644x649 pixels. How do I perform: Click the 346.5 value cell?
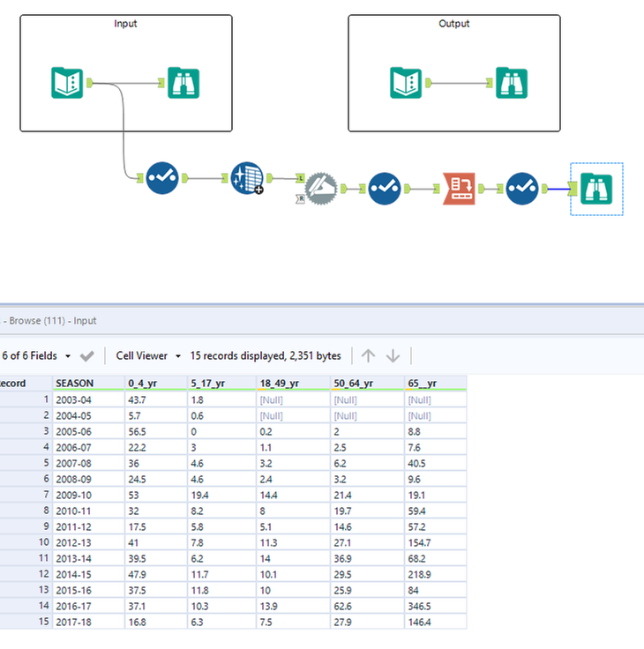(436, 606)
